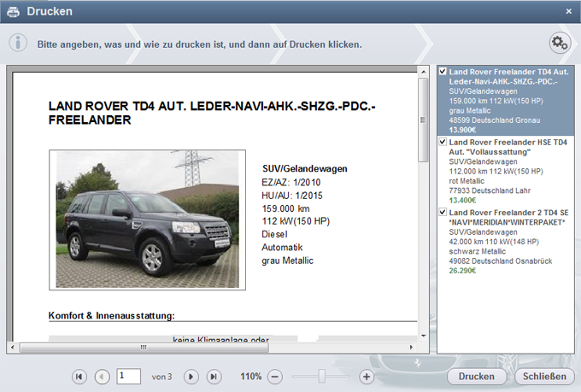Click the printer icon in title bar
This screenshot has width=581, height=392.
pos(14,11)
